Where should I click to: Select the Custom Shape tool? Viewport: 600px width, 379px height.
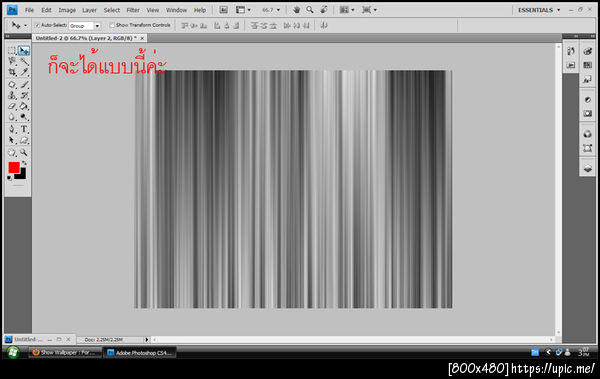tap(24, 140)
